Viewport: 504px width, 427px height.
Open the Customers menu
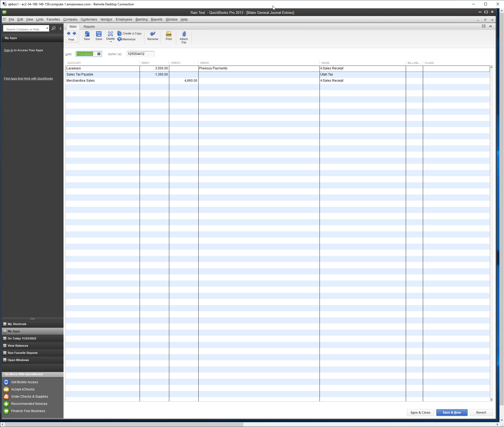tap(89, 19)
